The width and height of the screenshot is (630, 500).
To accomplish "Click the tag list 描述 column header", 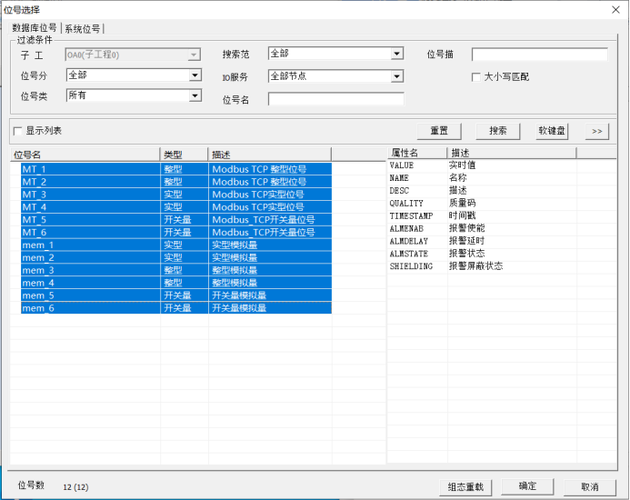I will (270, 155).
